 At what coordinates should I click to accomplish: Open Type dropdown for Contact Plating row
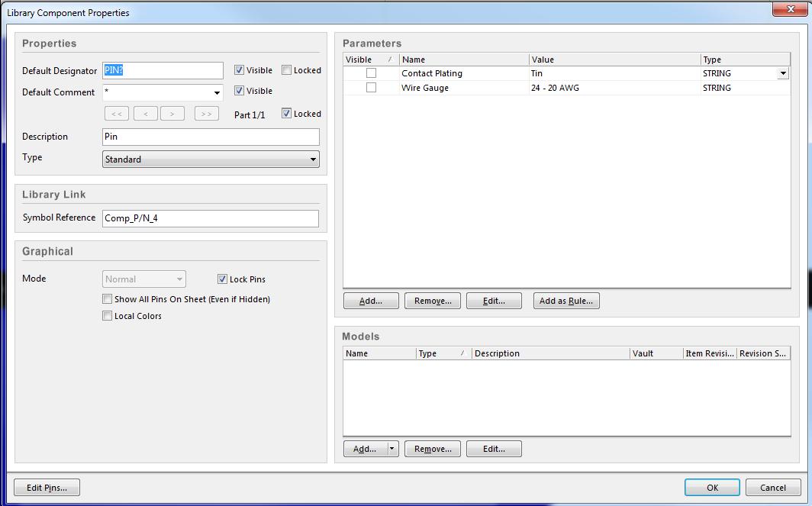[x=783, y=73]
